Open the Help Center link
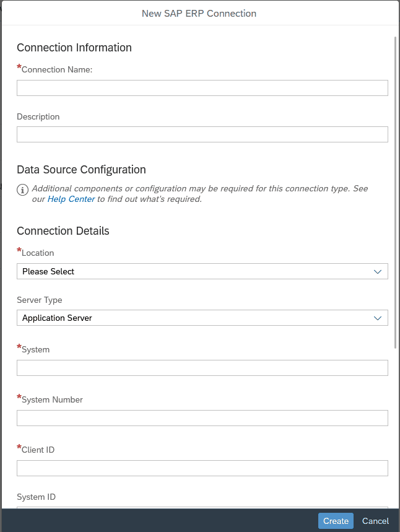 pyautogui.click(x=71, y=199)
